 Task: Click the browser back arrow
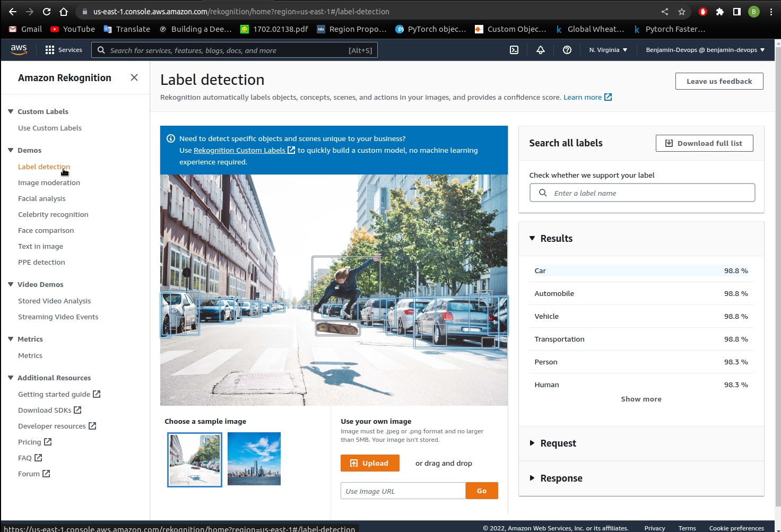pyautogui.click(x=13, y=12)
